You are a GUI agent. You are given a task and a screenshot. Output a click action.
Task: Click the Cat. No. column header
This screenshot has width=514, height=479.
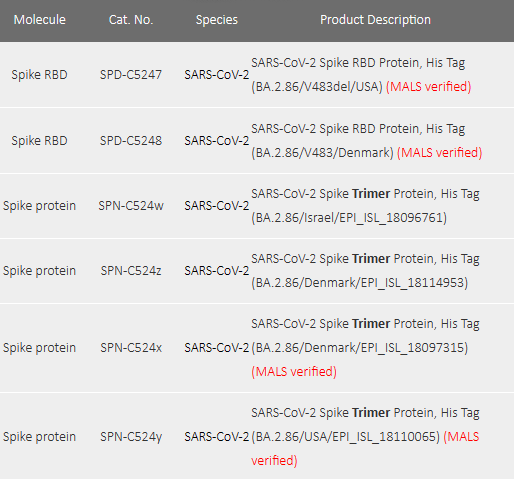coord(131,20)
